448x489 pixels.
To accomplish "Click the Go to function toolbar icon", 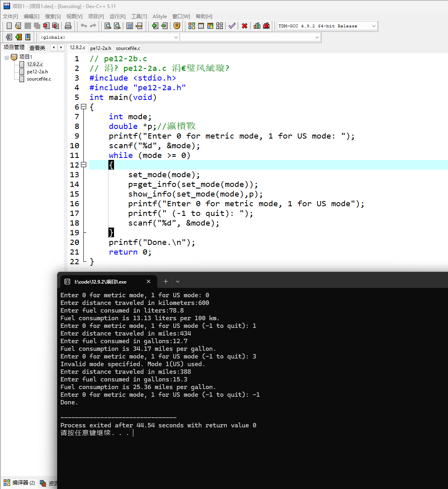I will 130,26.
